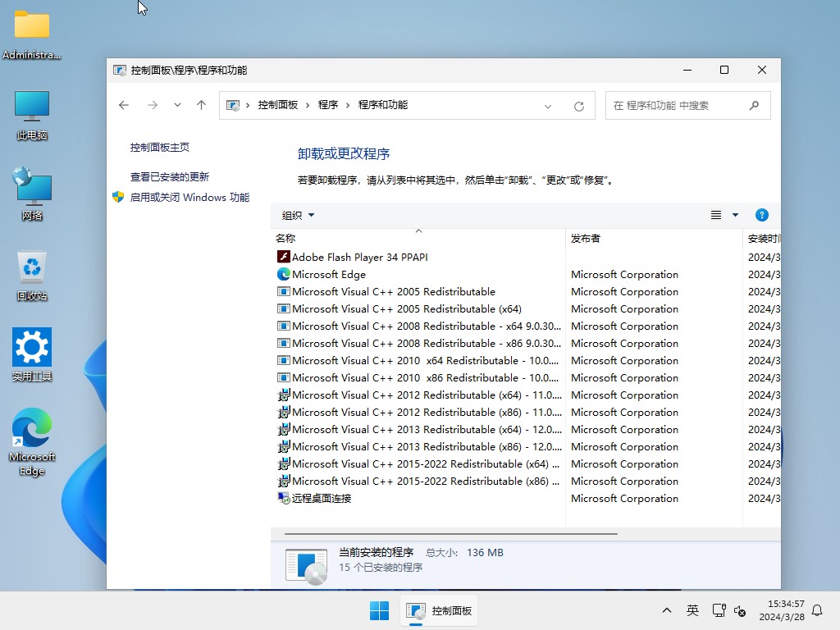Click the taskbar clock and date
This screenshot has width=840, height=630.
click(x=782, y=610)
